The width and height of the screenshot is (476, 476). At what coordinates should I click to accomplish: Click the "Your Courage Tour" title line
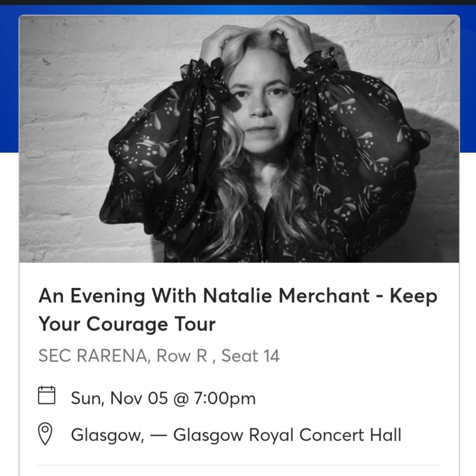coord(127,324)
